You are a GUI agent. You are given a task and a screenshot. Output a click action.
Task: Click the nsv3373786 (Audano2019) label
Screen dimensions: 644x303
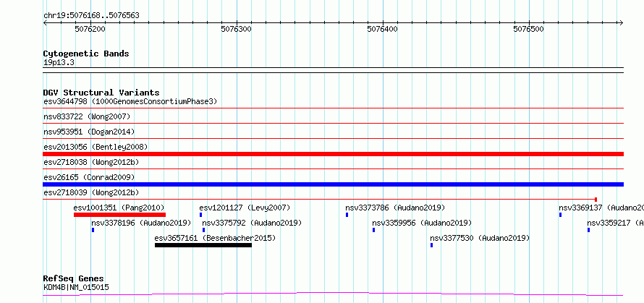tap(395, 208)
